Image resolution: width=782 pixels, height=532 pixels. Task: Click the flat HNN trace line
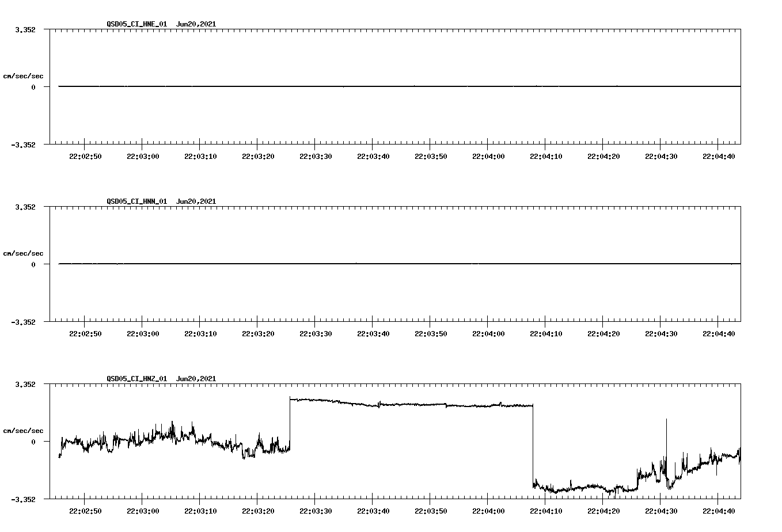coord(399,264)
